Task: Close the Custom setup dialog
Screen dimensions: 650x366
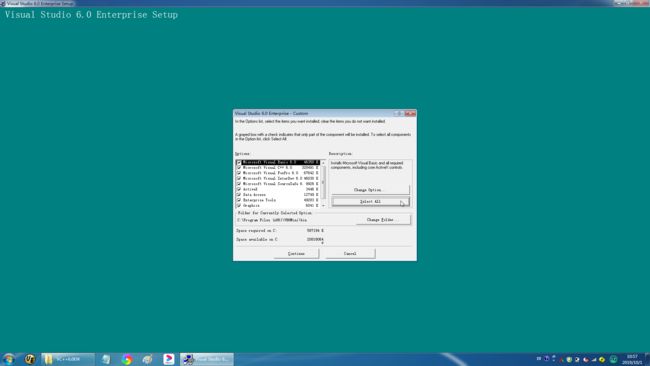Action: pos(410,113)
